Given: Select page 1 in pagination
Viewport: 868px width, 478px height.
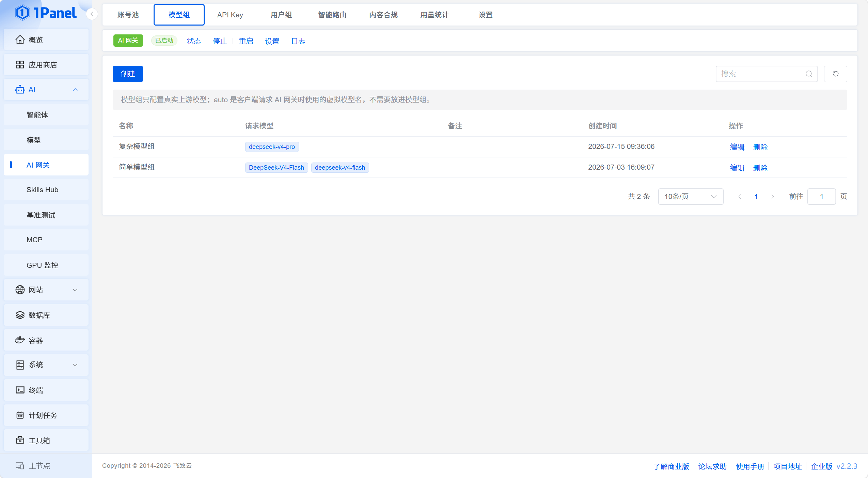Looking at the screenshot, I should pos(756,197).
